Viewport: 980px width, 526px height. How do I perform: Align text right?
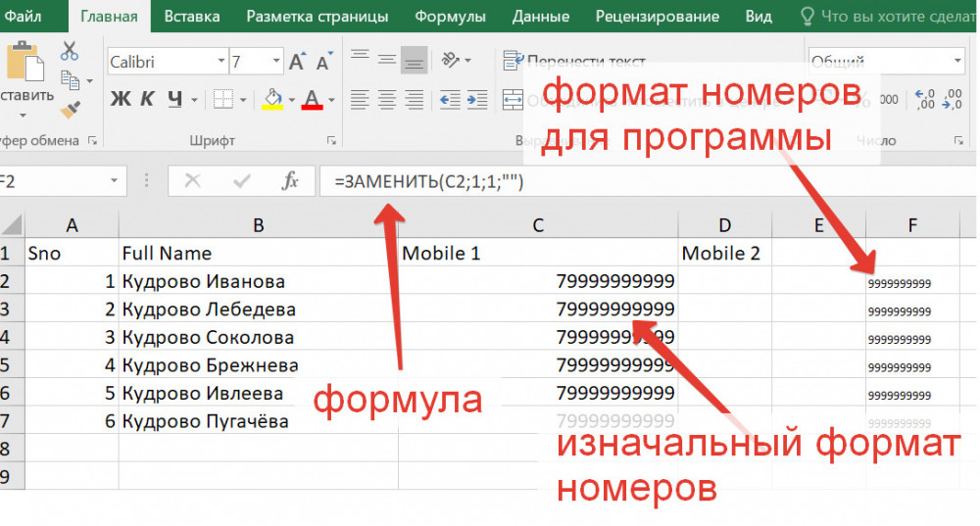pyautogui.click(x=414, y=99)
